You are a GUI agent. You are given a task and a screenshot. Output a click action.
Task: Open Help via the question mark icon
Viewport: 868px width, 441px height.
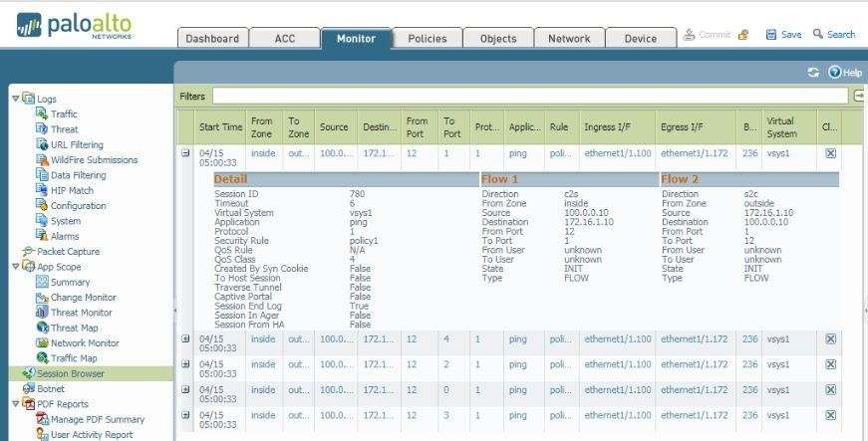click(x=834, y=73)
